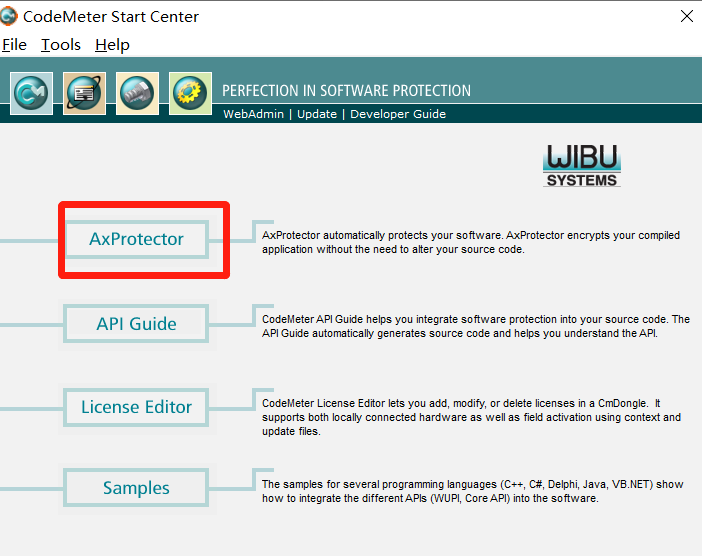Launch AxProtector

coord(136,239)
